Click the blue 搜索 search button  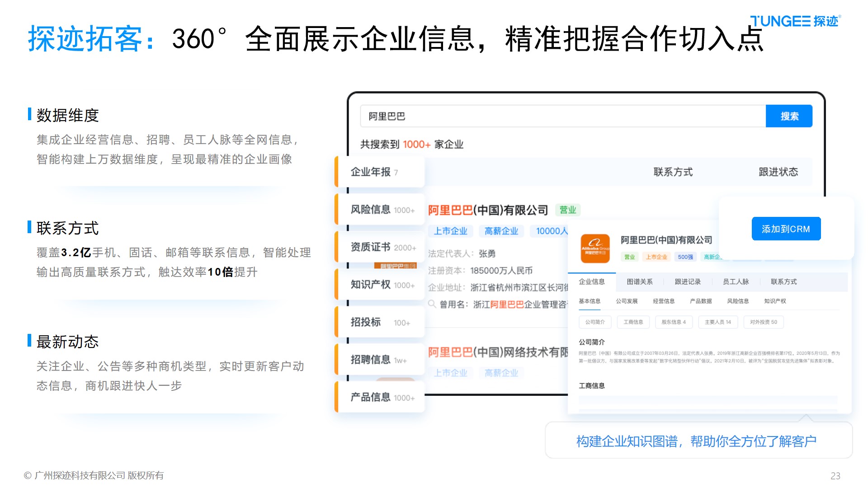788,117
